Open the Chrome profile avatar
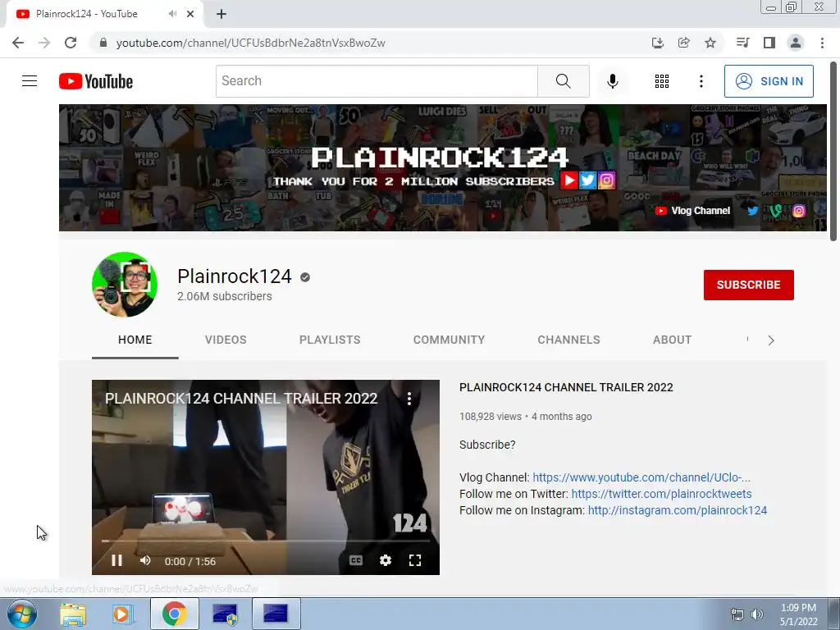Screen dimensions: 840x630 pos(796,43)
